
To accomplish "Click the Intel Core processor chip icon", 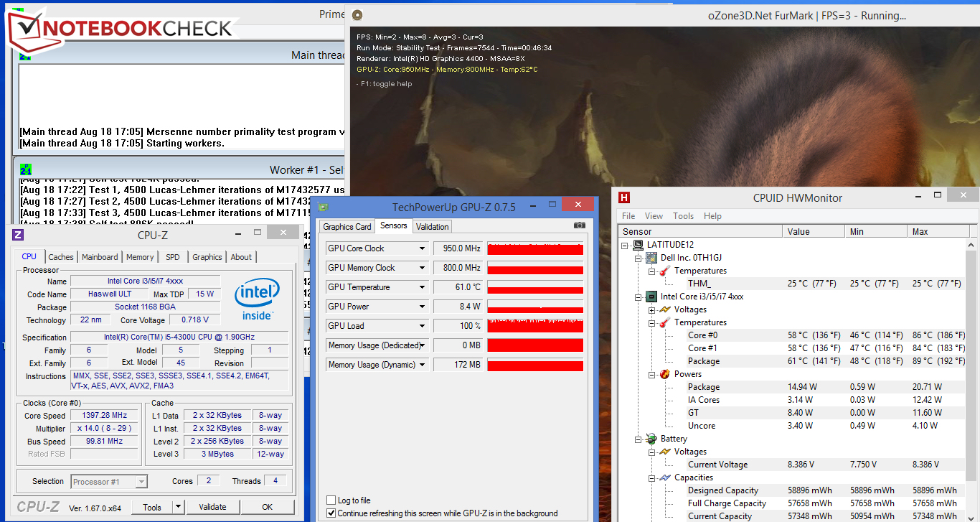I will [x=651, y=297].
